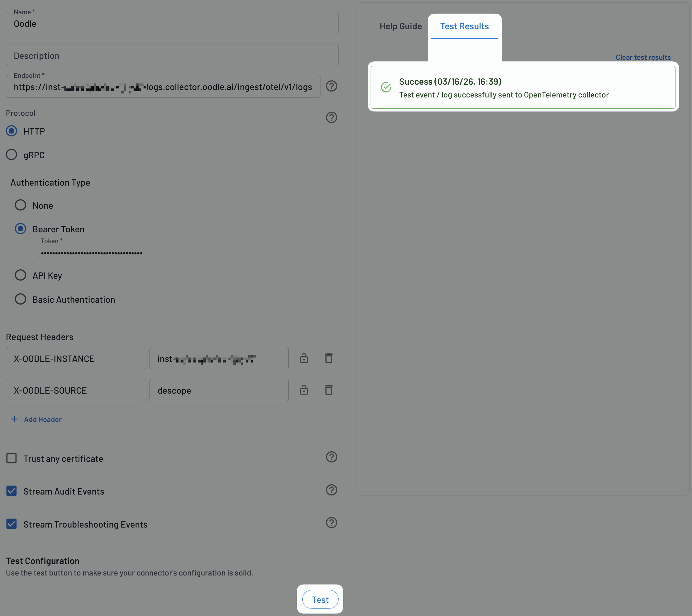Select the gRPC protocol option
The image size is (692, 616).
coord(11,154)
